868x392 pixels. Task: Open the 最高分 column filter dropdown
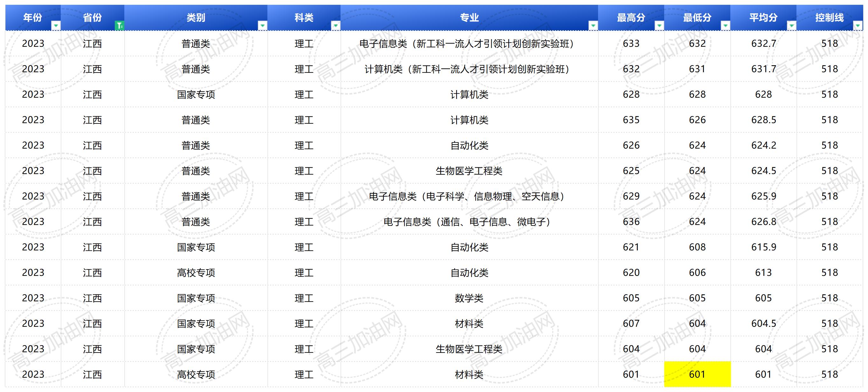(x=659, y=26)
